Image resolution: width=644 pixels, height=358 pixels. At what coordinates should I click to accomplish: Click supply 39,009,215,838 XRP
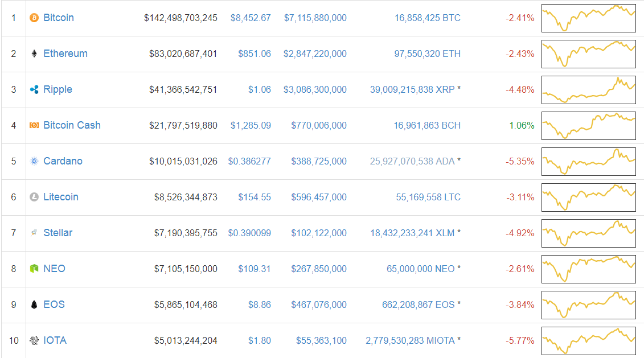point(412,89)
